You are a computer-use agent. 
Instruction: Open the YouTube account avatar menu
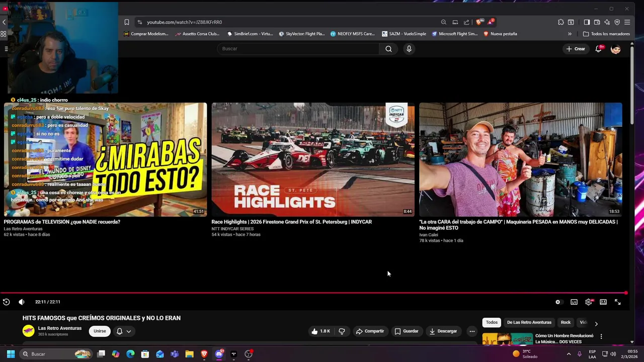(616, 49)
